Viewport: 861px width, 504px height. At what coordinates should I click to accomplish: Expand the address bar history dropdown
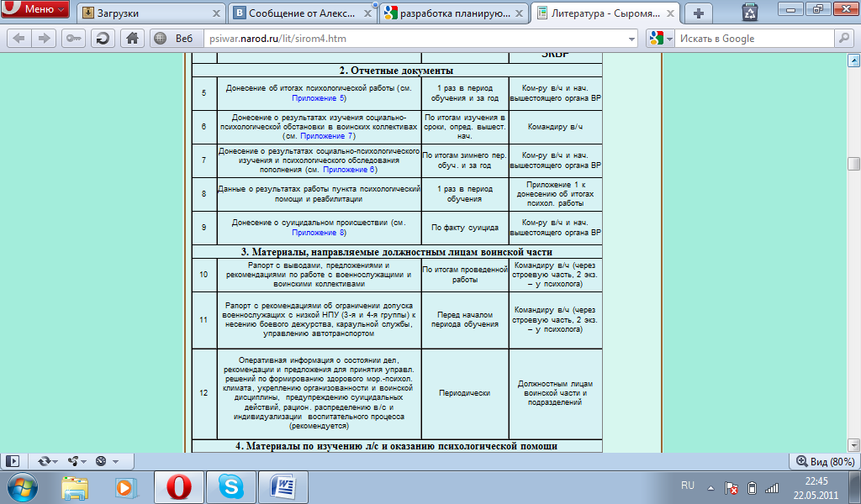click(x=631, y=39)
